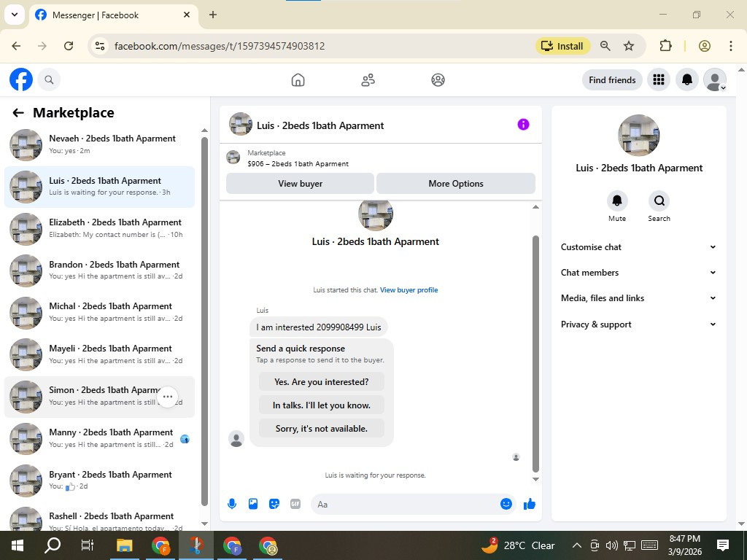Expand Media, files and links section
This screenshot has width=747, height=560.
click(x=638, y=298)
